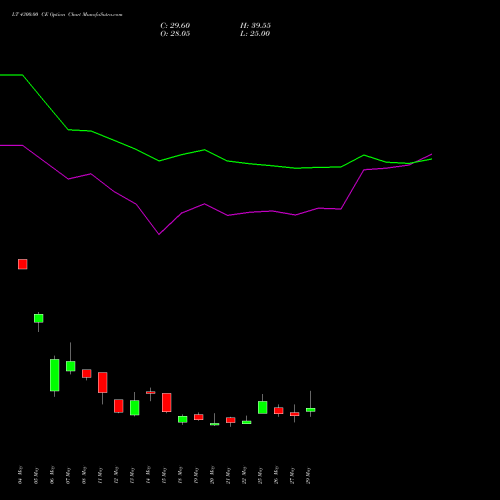This screenshot has height=500, width=500.
Task: Click the '20 May' date axis label
Action: click(212, 475)
